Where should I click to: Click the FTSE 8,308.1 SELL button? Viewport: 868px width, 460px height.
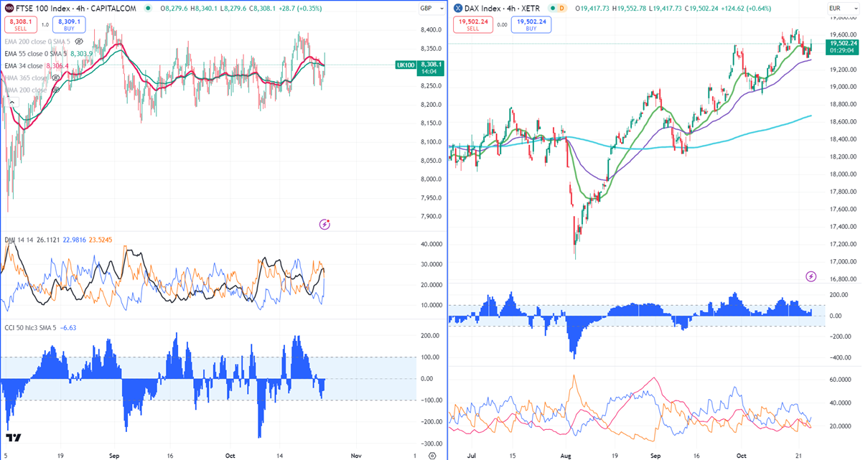[22, 25]
